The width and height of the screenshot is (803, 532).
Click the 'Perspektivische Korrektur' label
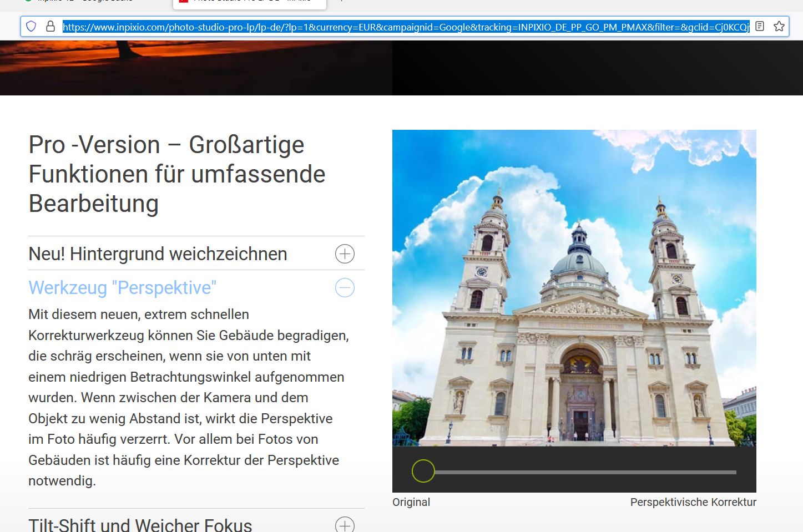(x=693, y=502)
